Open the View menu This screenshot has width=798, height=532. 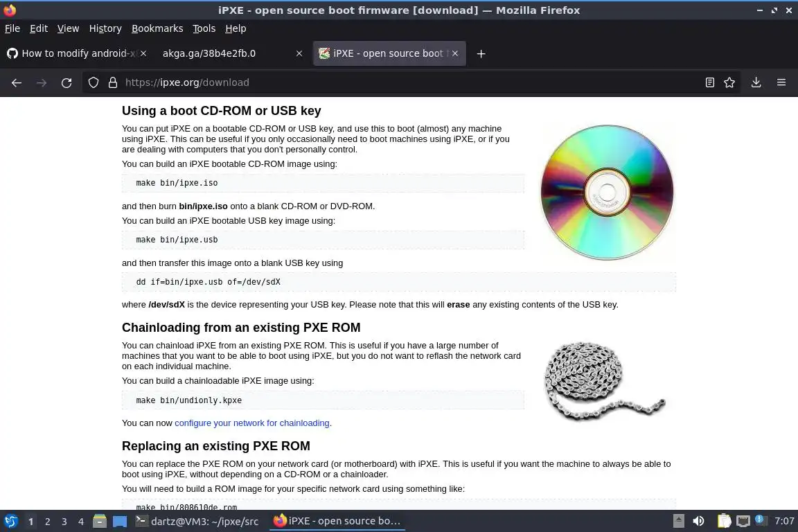(x=68, y=28)
